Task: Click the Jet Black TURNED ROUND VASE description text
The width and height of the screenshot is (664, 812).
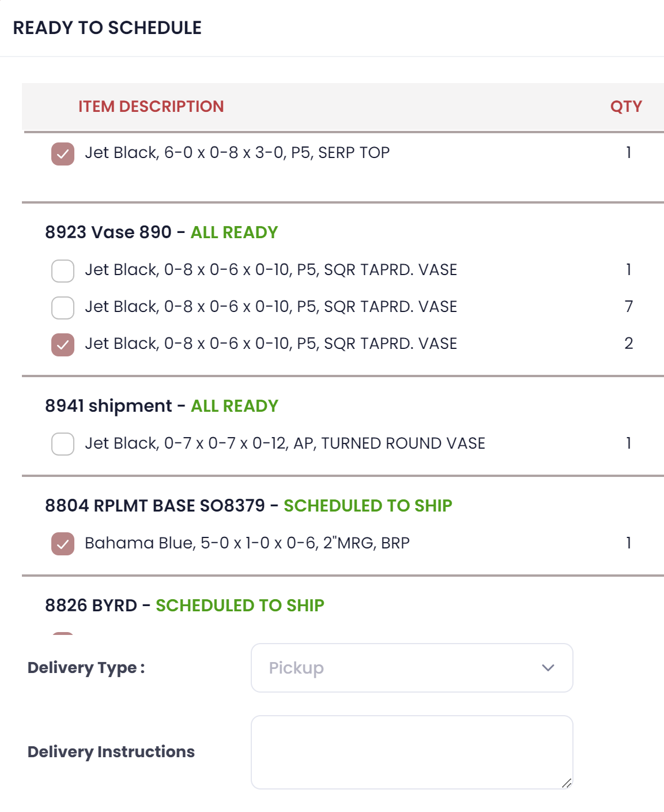Action: (x=285, y=443)
